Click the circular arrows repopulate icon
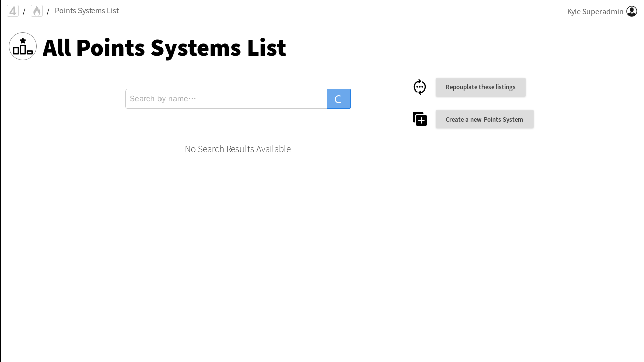This screenshot has height=362, width=644. click(x=420, y=87)
